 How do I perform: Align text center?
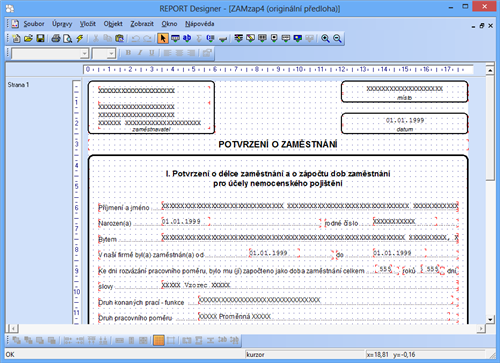(x=179, y=53)
